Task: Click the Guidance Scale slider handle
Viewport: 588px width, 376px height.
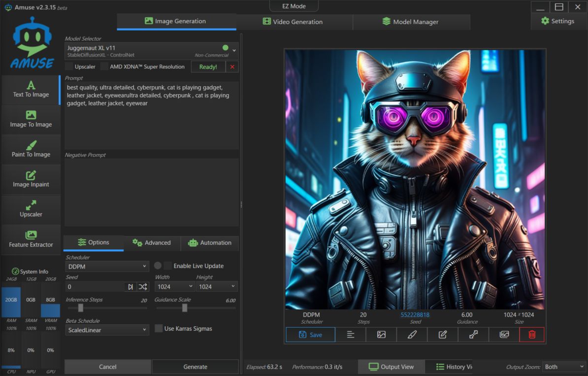Action: (185, 308)
